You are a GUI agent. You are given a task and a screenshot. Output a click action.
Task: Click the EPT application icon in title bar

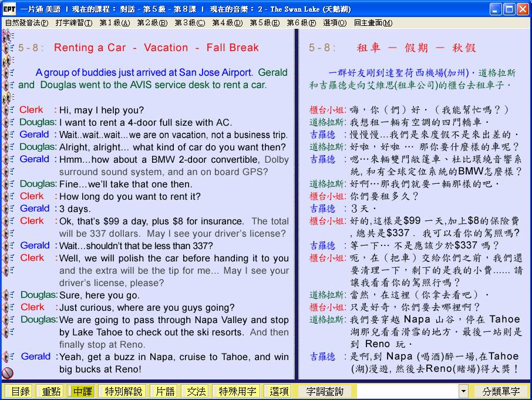pyautogui.click(x=9, y=9)
